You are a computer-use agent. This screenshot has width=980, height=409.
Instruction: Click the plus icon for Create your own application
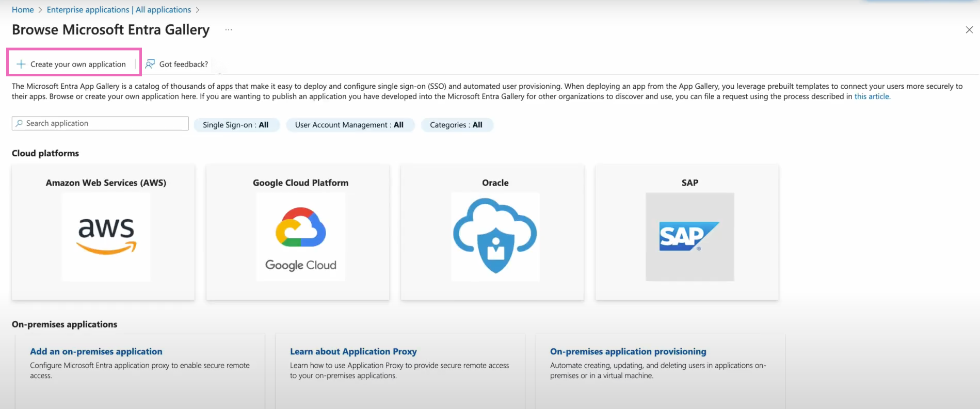[21, 64]
